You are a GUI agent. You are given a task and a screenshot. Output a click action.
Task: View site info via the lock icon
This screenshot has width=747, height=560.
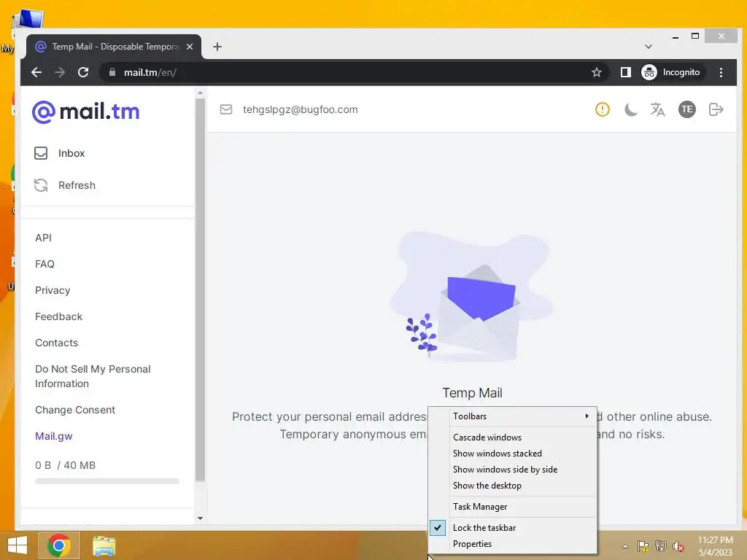click(112, 72)
